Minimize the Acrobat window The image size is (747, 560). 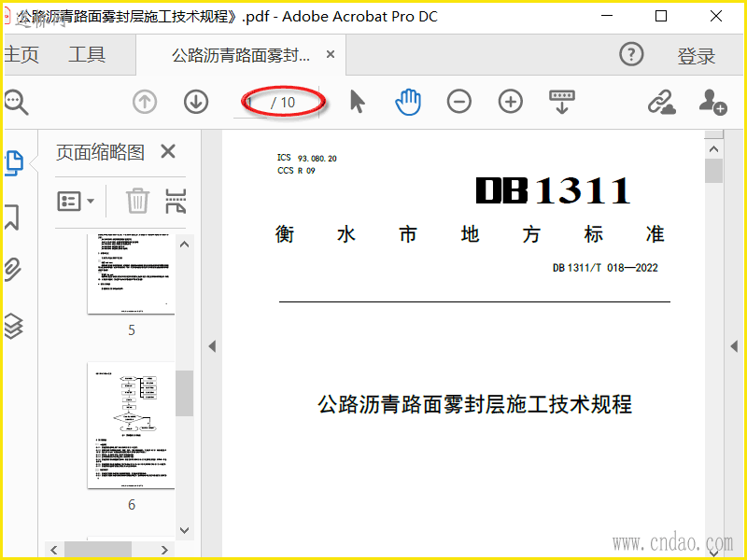(607, 16)
